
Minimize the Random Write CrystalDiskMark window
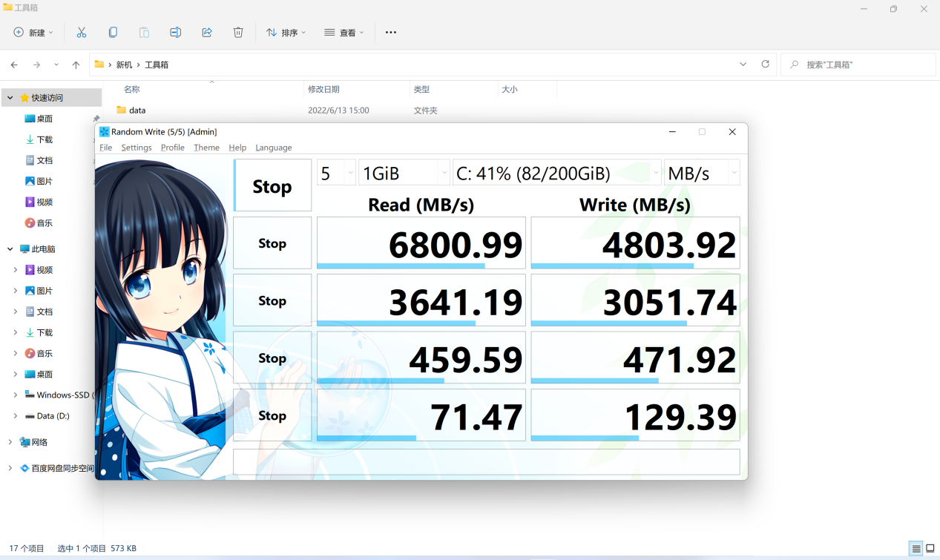click(x=672, y=132)
